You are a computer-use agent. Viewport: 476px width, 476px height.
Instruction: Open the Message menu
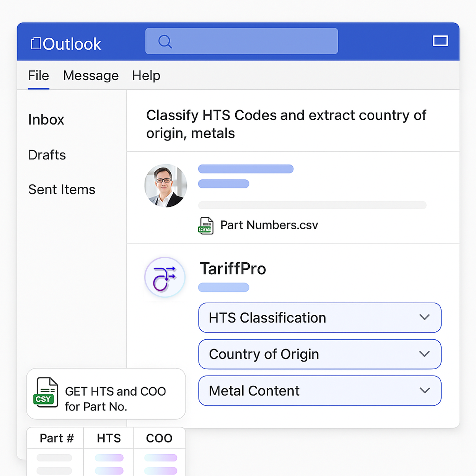[x=91, y=76]
